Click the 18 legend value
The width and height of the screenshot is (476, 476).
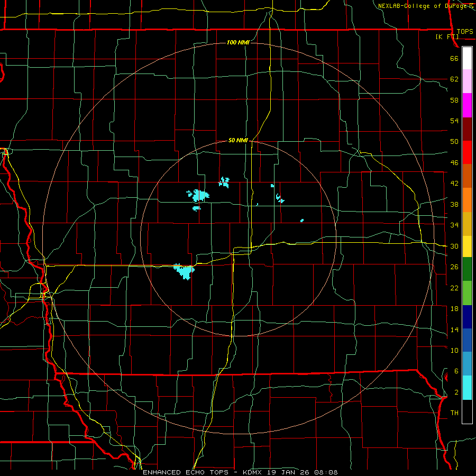click(x=454, y=309)
